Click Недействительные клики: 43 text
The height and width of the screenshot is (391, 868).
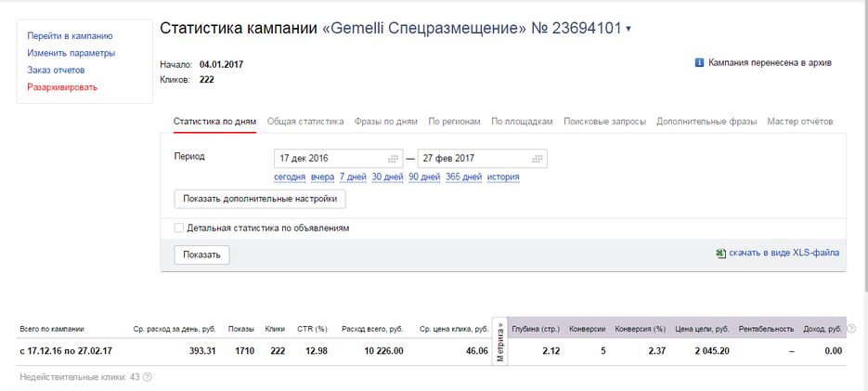click(80, 377)
